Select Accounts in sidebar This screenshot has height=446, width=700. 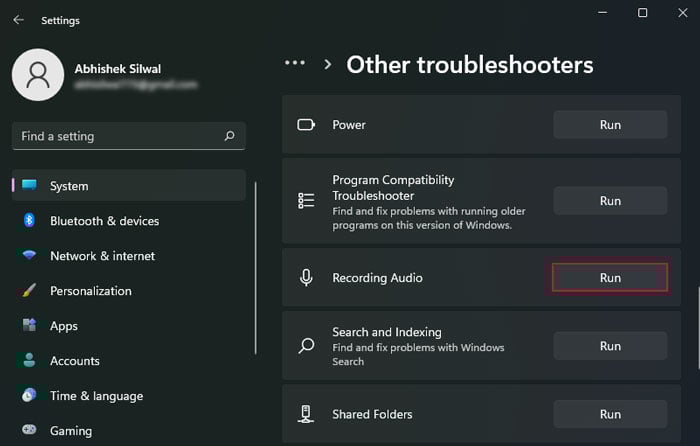tap(129, 360)
